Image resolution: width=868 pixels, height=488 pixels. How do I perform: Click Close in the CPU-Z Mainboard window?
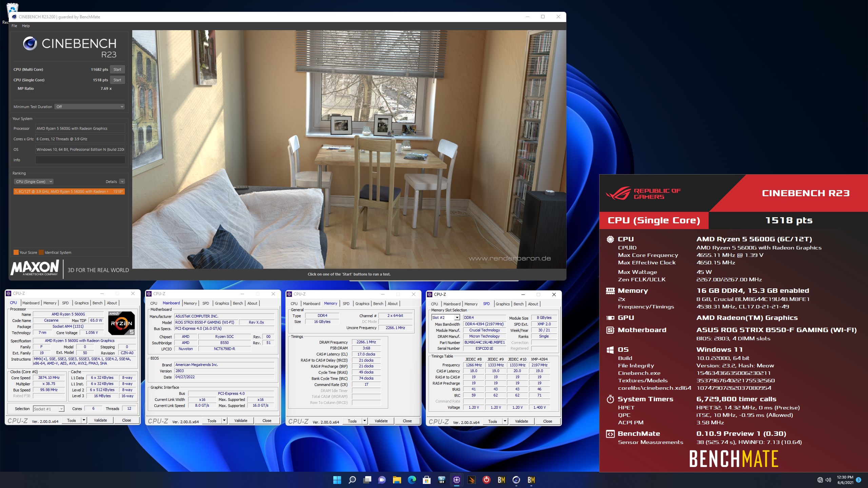click(x=267, y=421)
